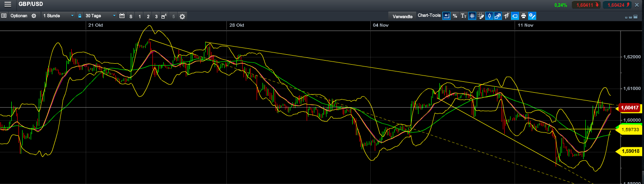Open the Verwandte tab
644x184 pixels.
[x=403, y=16]
